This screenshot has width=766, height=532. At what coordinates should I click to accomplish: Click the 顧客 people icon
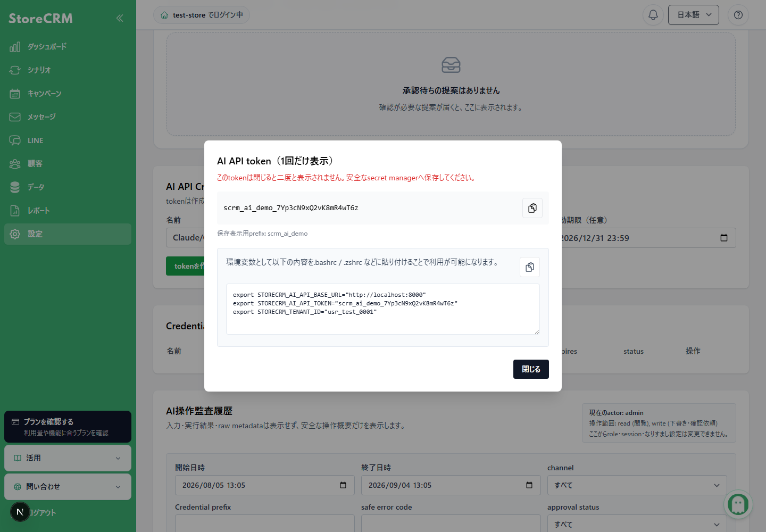[x=15, y=164]
